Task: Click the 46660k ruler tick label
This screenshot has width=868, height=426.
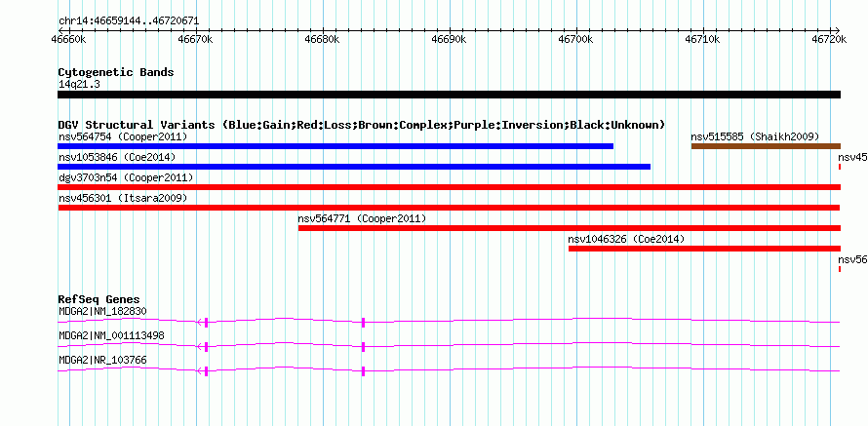Action: coord(68,39)
